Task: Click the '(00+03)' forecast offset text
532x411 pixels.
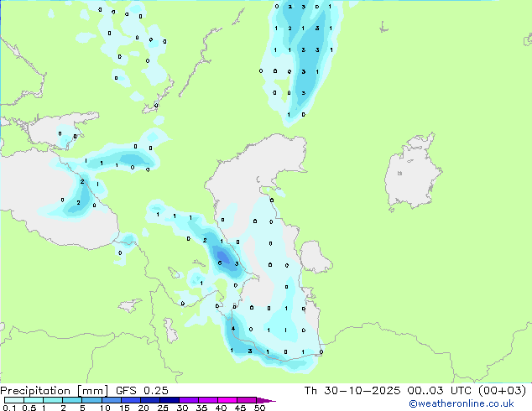Action: (x=502, y=391)
